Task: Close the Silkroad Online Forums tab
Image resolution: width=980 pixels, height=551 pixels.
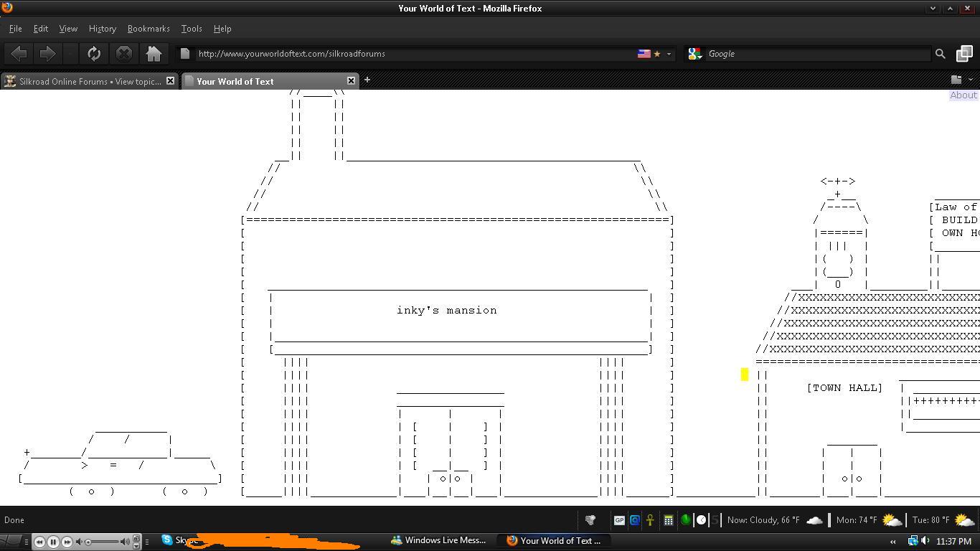Action: pos(170,81)
